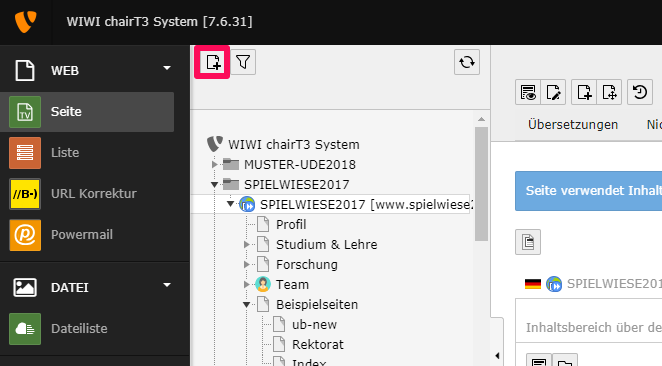The image size is (662, 366).
Task: Refresh the page tree
Action: point(467,62)
